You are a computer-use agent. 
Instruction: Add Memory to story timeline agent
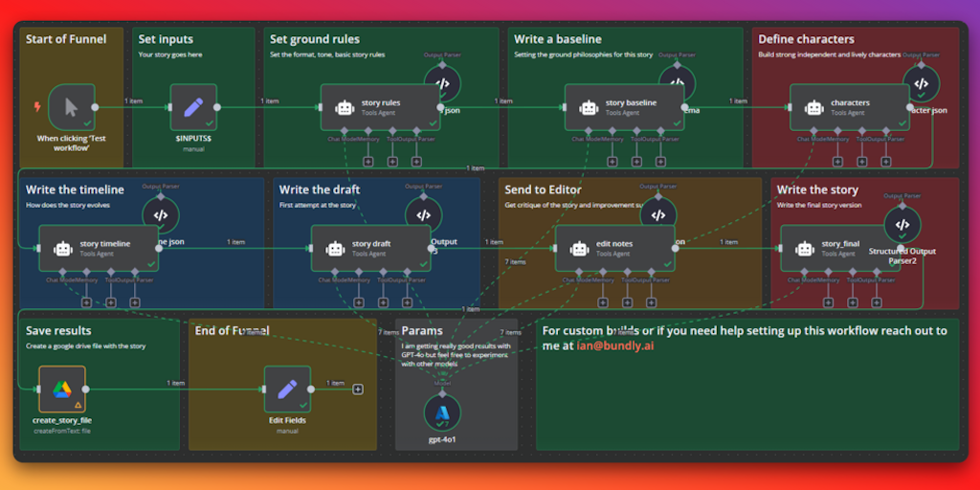pos(86,302)
